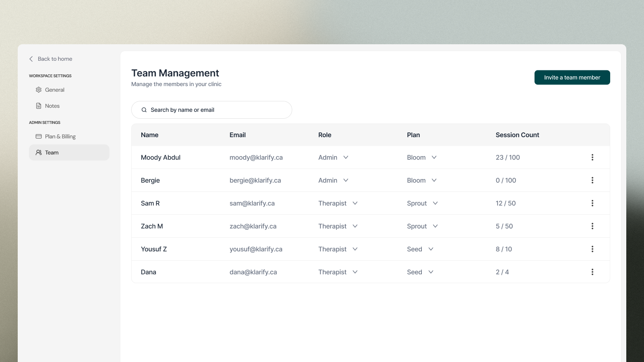This screenshot has width=644, height=362.
Task: Click the General gear icon
Action: 39,90
